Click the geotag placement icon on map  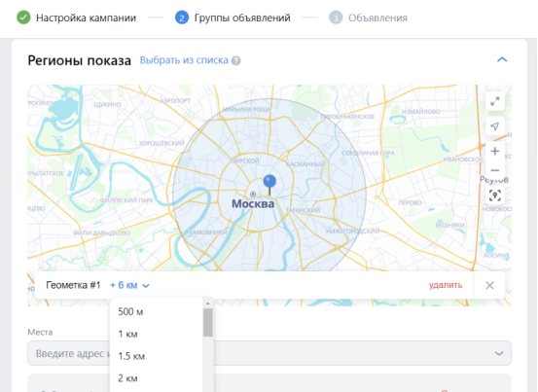coord(495,196)
